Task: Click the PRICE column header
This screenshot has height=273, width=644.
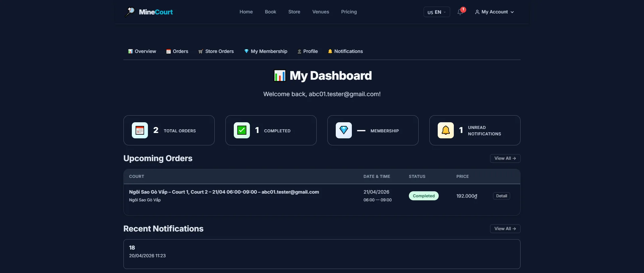Action: coord(463,177)
